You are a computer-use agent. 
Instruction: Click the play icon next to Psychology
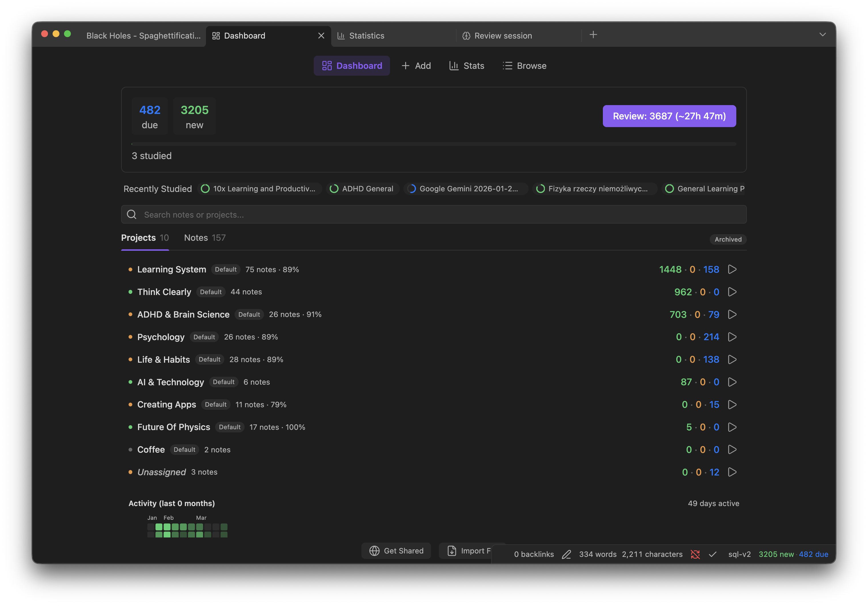732,337
